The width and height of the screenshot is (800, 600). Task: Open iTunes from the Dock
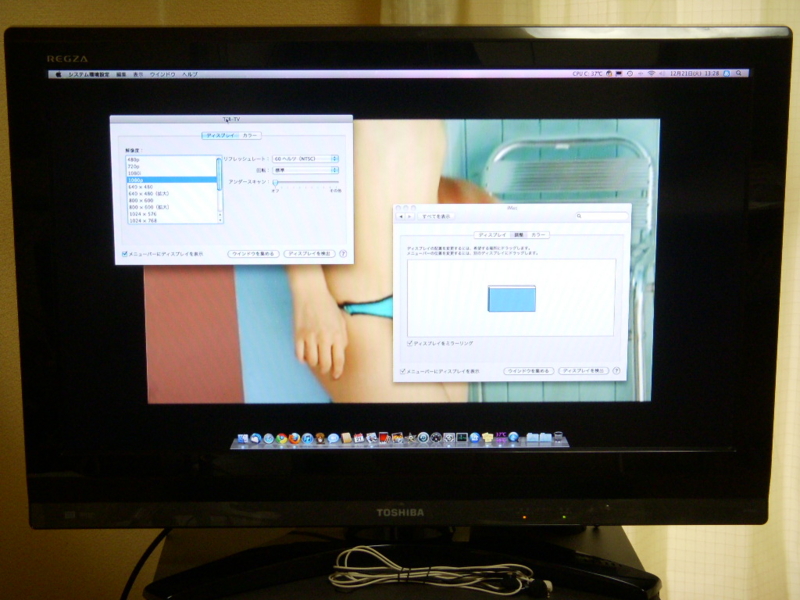pos(307,438)
